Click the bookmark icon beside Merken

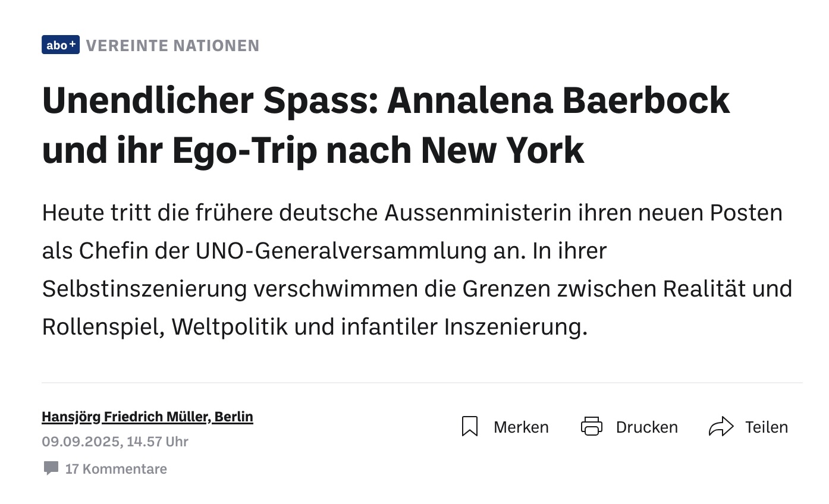tap(470, 427)
